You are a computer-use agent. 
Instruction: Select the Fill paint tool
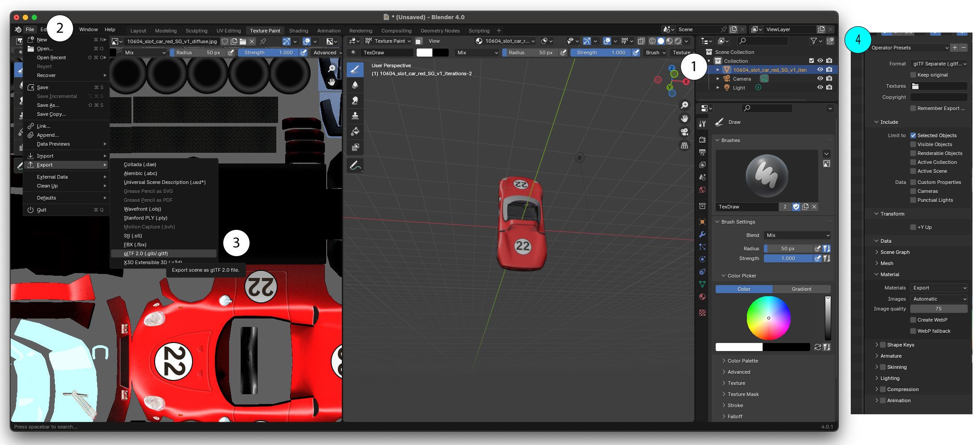pyautogui.click(x=355, y=131)
